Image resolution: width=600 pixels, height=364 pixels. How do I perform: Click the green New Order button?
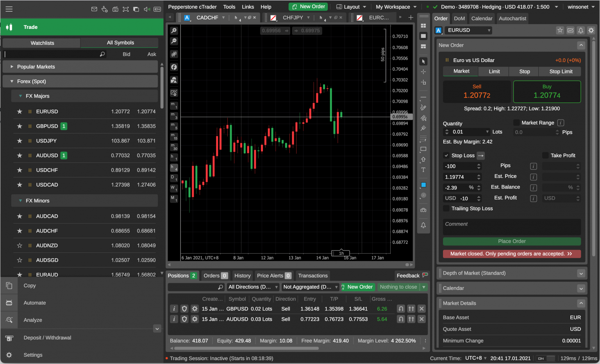(x=308, y=7)
